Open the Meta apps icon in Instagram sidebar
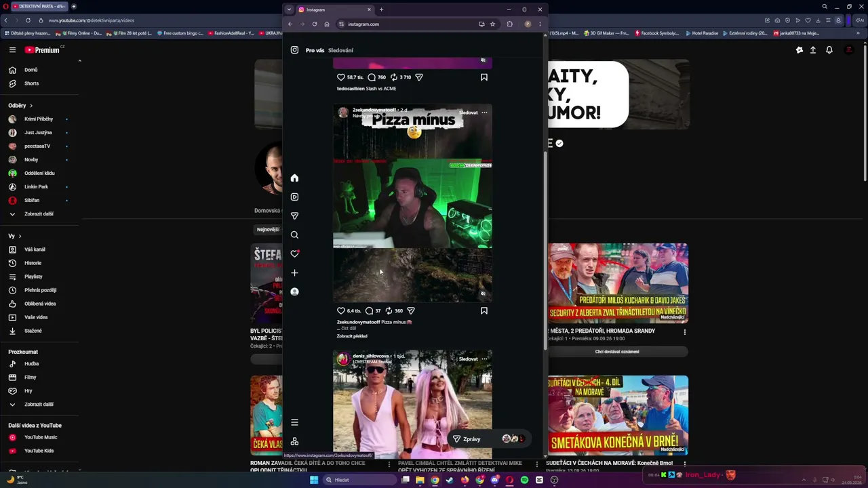 pos(294,441)
